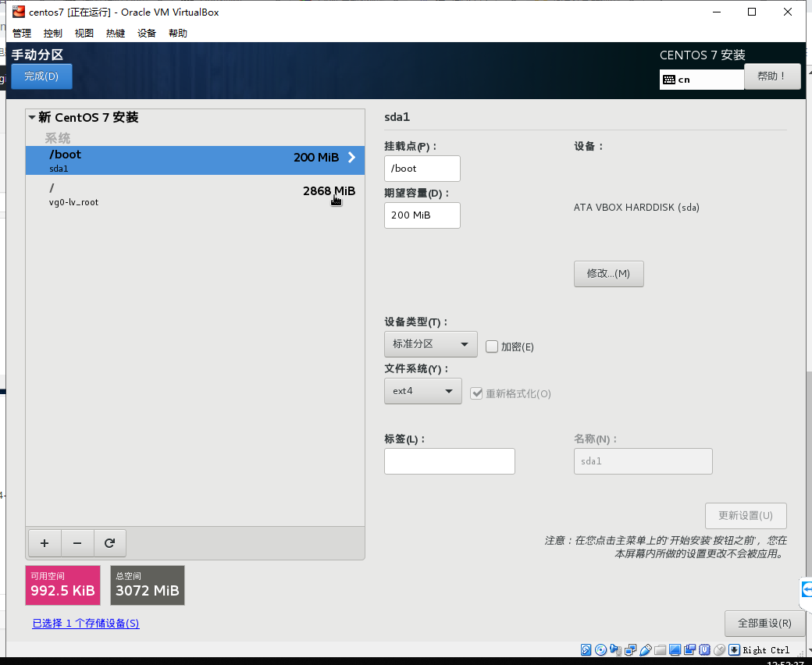Click the display status icon

pyautogui.click(x=675, y=650)
